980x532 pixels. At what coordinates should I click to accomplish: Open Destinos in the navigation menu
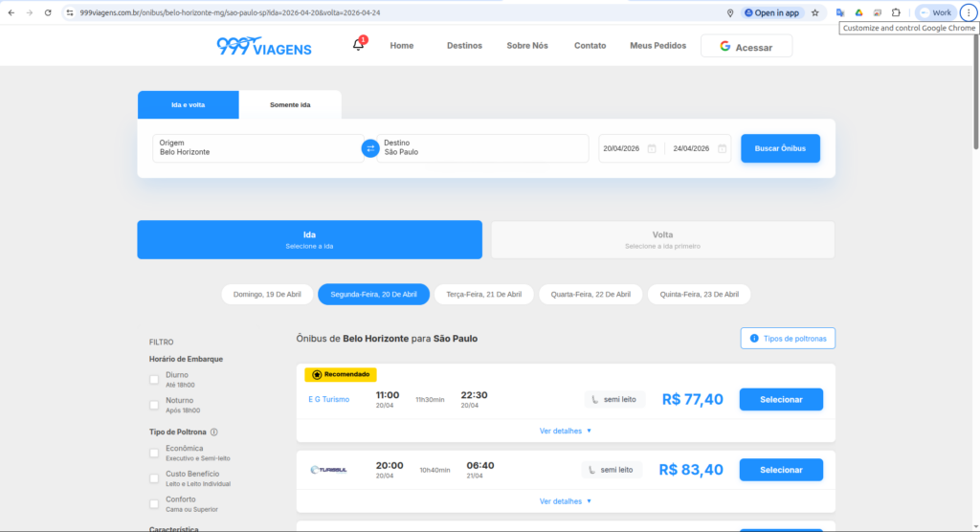[x=464, y=46]
